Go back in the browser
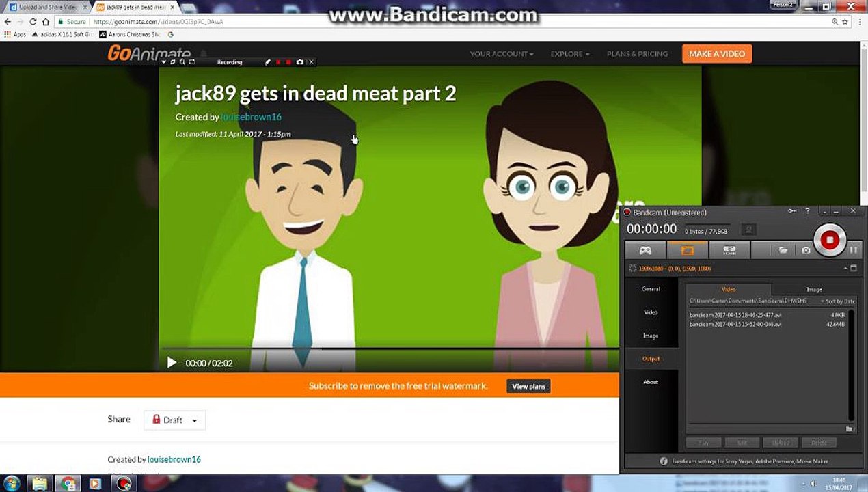The width and height of the screenshot is (868, 492). coord(8,22)
